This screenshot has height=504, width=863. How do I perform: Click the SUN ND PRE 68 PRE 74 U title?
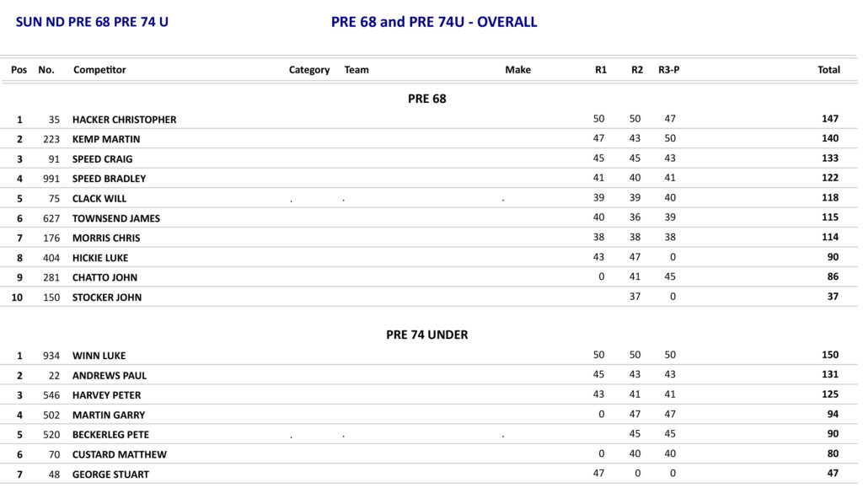(x=92, y=22)
